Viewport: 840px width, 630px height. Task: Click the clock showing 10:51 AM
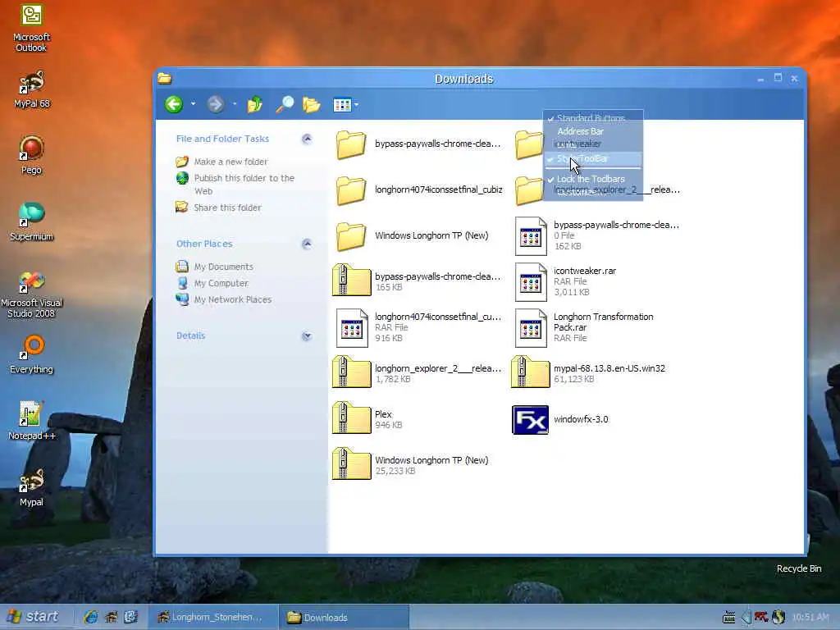point(810,618)
